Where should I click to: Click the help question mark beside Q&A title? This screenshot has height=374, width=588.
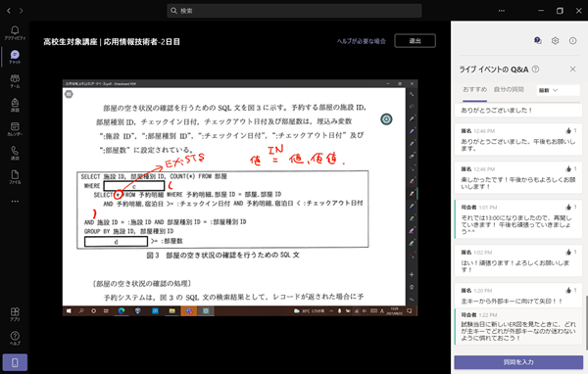pyautogui.click(x=535, y=69)
